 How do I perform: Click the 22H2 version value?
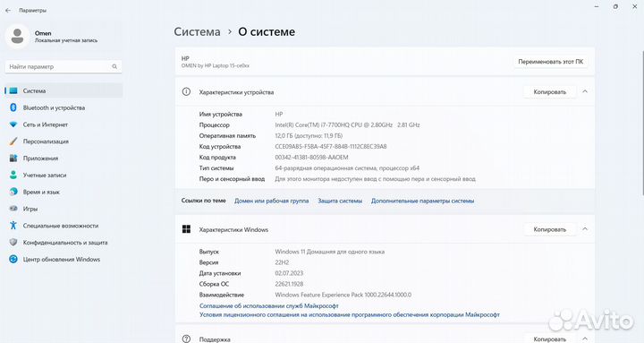point(282,262)
